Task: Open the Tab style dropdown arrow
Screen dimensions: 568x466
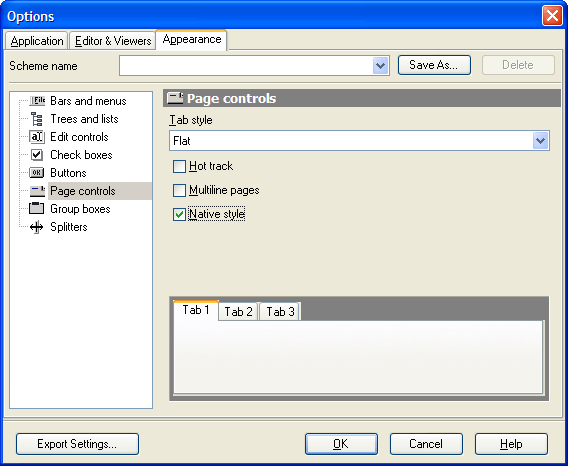Action: (540, 141)
